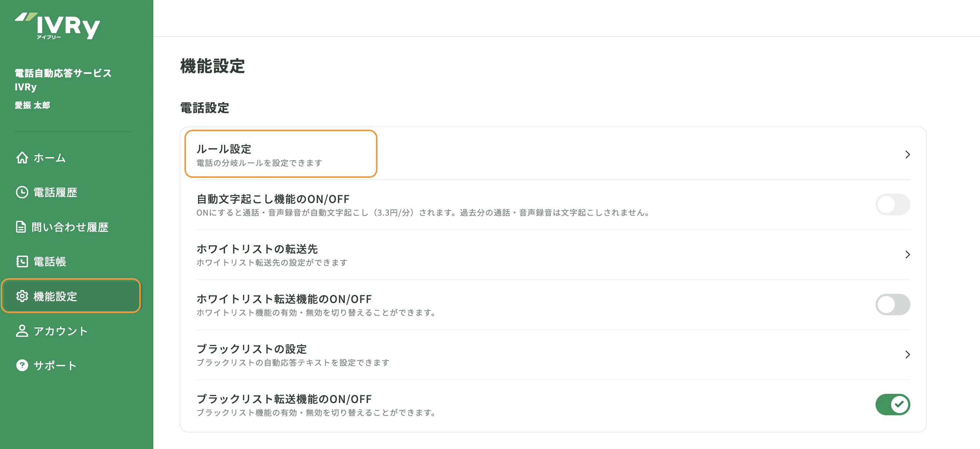Click the 電話自動応答サービス IVRy account name
The image size is (980, 449).
coord(63,80)
